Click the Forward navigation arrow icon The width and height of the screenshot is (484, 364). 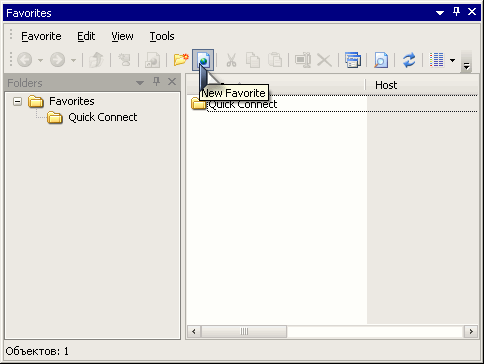click(x=57, y=60)
